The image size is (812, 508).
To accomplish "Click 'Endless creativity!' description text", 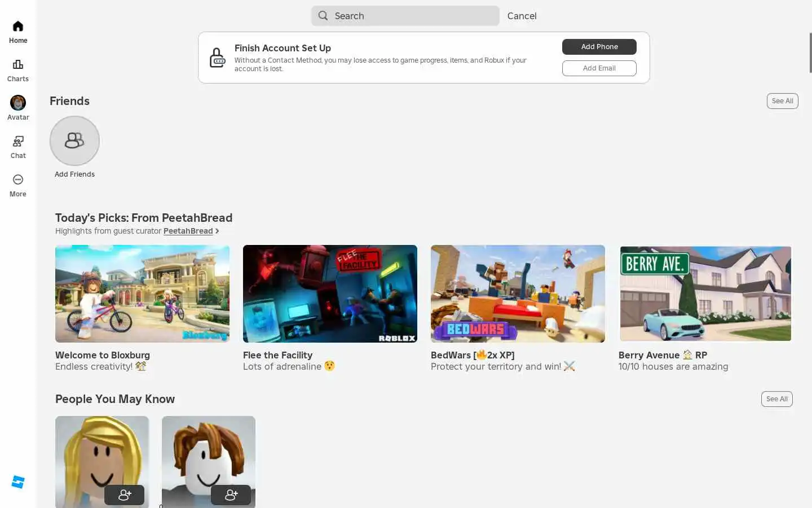I will tap(100, 366).
